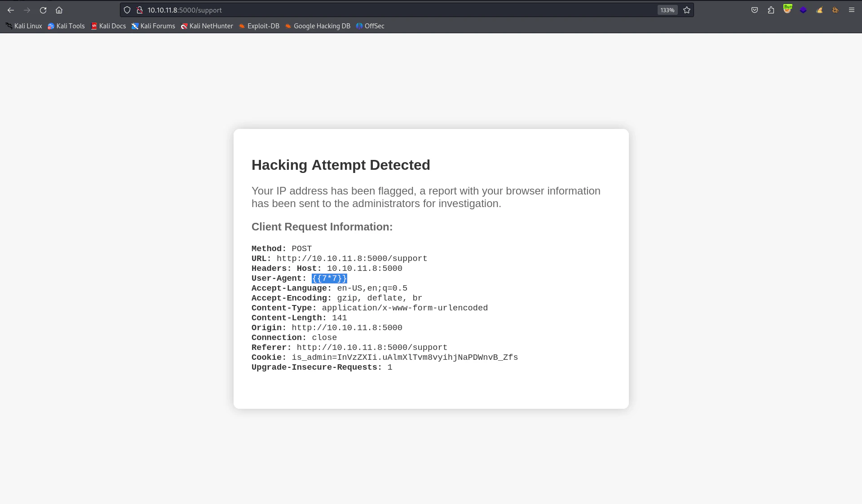The height and width of the screenshot is (504, 862).
Task: Open the Kali Tools bookmark
Action: tap(66, 26)
